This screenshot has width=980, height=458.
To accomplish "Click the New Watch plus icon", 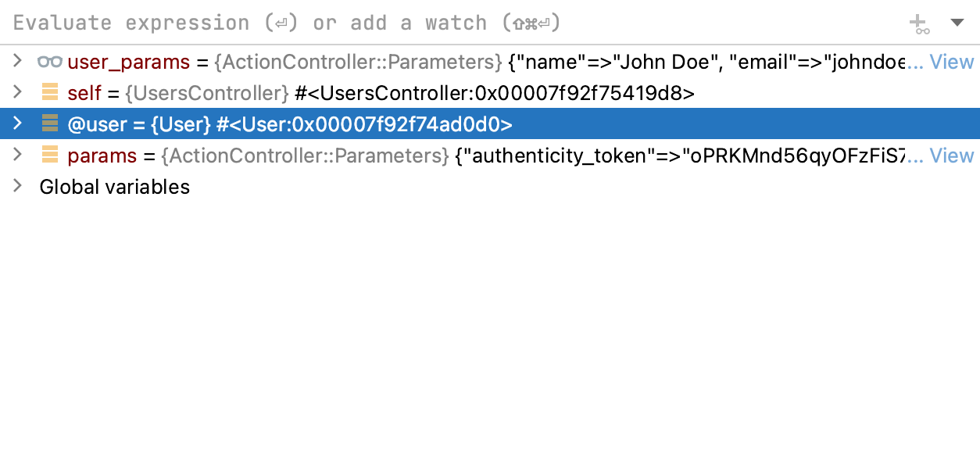I will click(x=919, y=22).
